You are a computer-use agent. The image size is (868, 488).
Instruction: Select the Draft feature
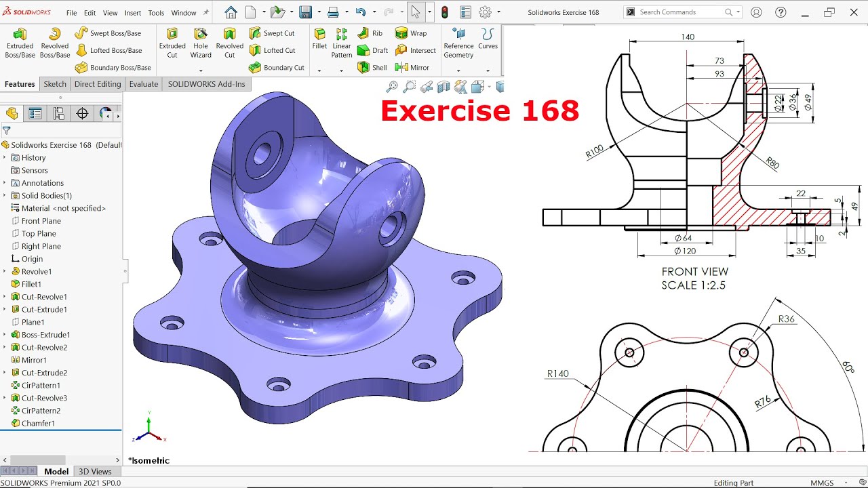coord(372,50)
